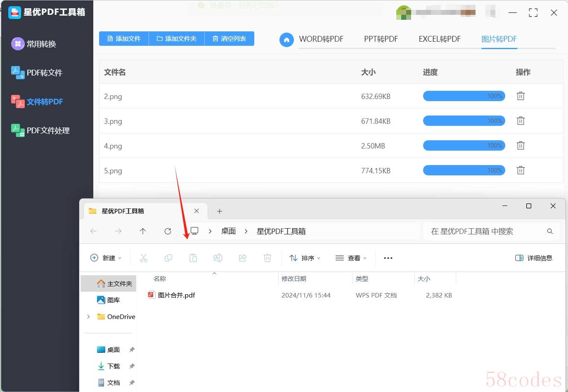Delete 2.png using its trash icon
This screenshot has height=392, width=568.
(521, 96)
